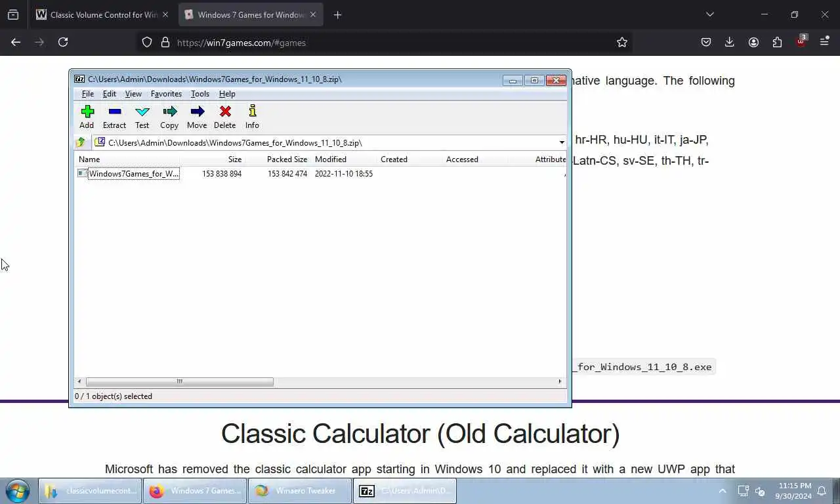Open a new browser tab

pos(337,14)
